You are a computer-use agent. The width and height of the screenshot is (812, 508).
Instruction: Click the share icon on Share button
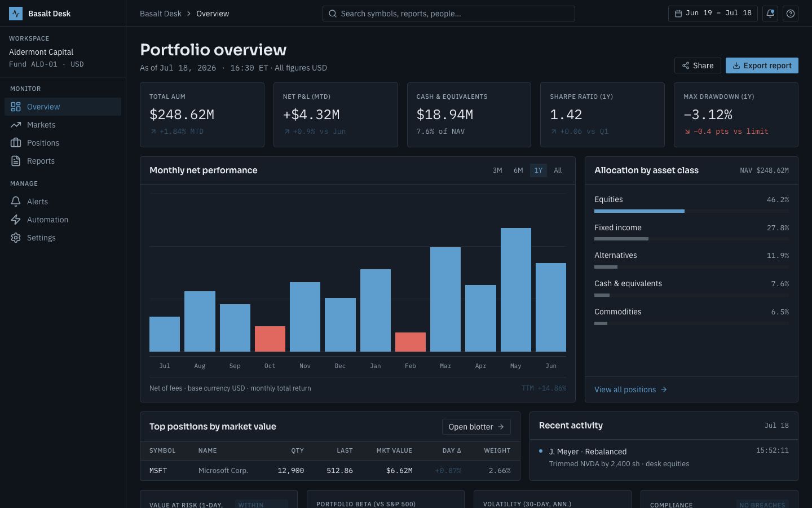click(x=686, y=65)
